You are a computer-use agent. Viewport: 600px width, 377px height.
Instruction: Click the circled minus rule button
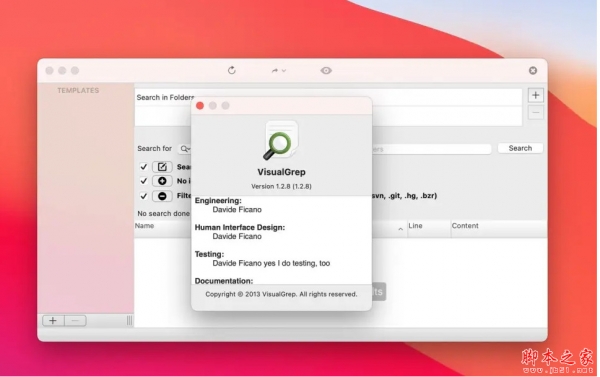(162, 196)
